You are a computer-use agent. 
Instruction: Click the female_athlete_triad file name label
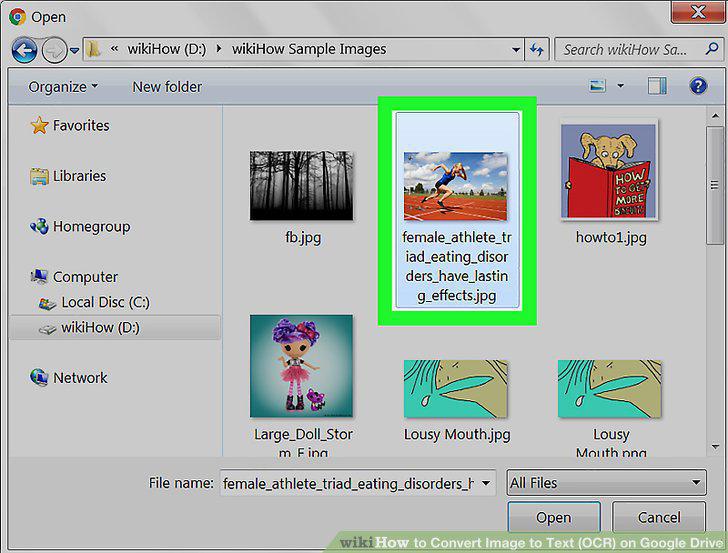(457, 267)
